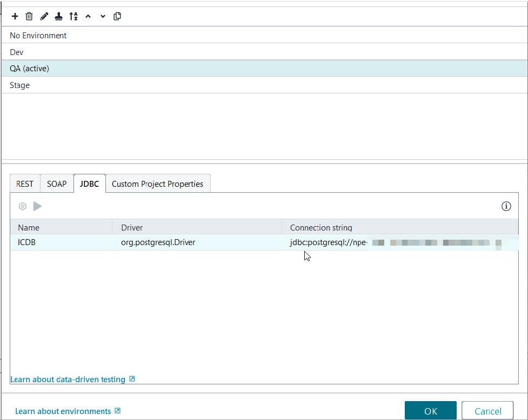The width and height of the screenshot is (528, 420).
Task: Click the delete environment trash icon
Action: coord(29,16)
